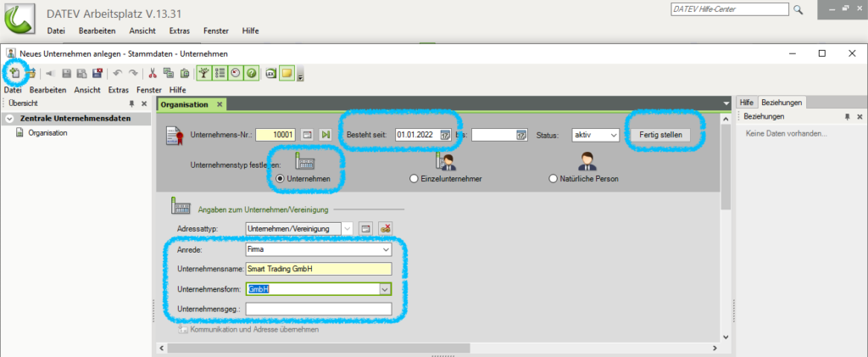
Task: Pin the Übersicht panel
Action: [131, 103]
